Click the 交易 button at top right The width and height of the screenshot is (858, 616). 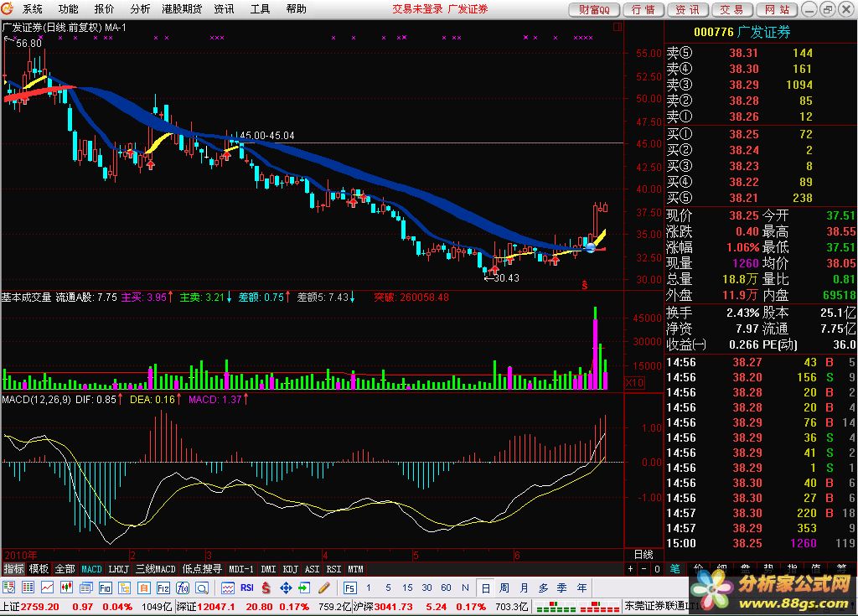point(731,9)
